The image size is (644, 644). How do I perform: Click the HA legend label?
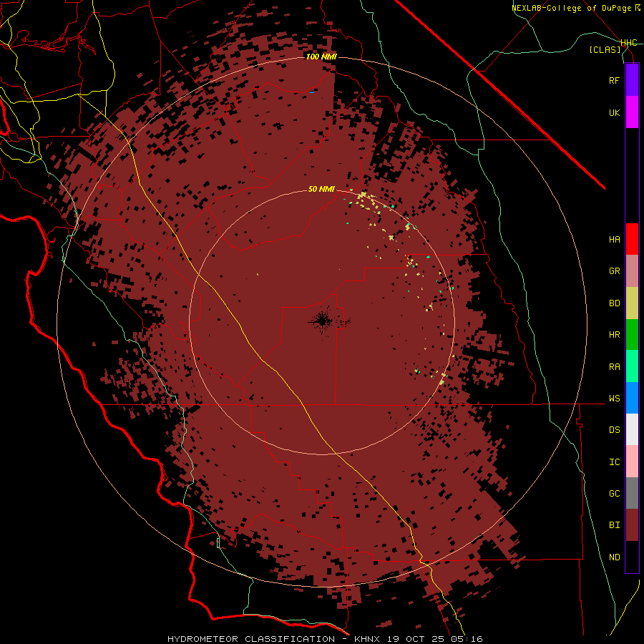(x=614, y=240)
